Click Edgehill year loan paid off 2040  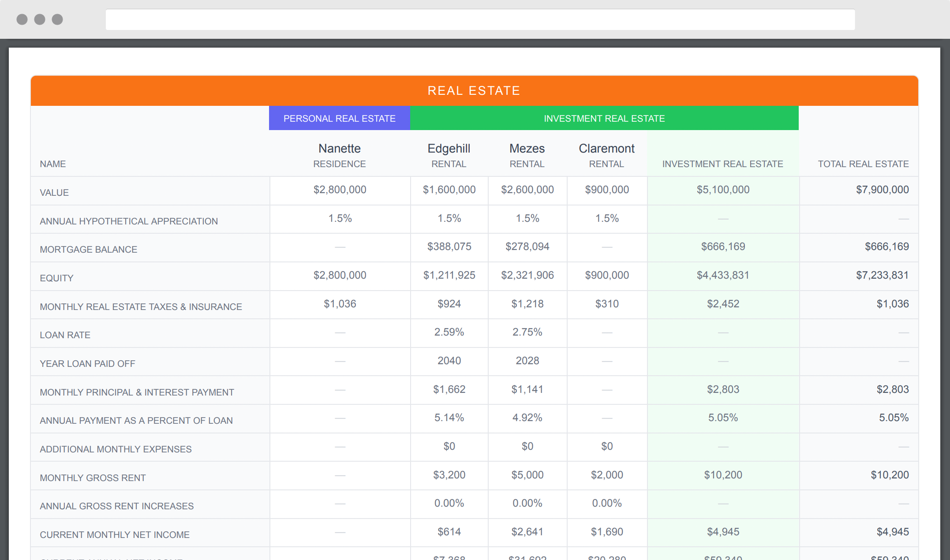[449, 361]
